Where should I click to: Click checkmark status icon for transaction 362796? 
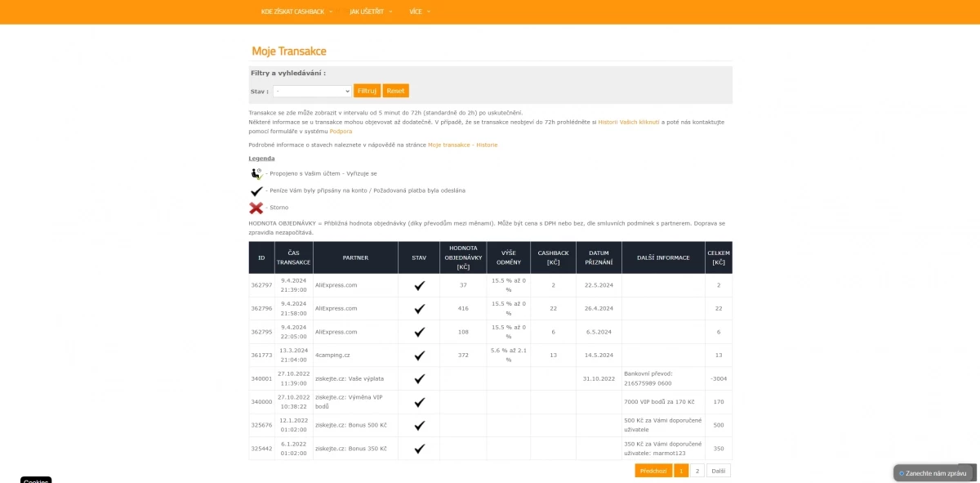coord(420,309)
